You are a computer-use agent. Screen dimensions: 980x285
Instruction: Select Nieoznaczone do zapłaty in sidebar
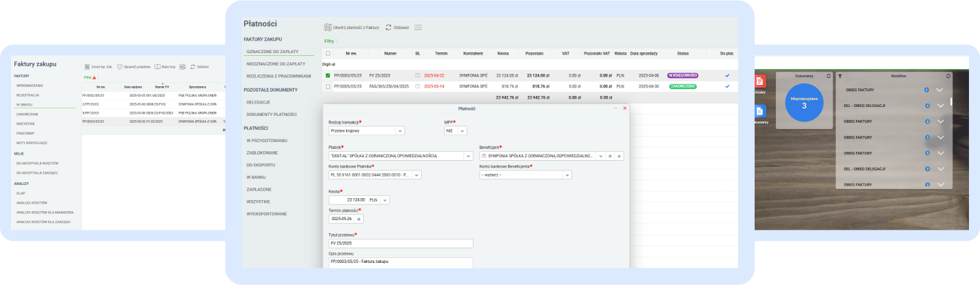pos(276,63)
